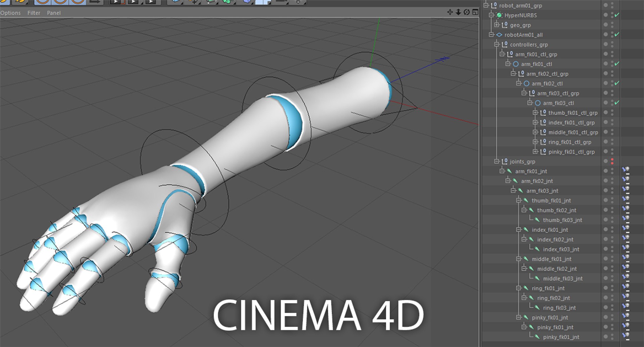
Task: Collapse the HyperNURBS tree node
Action: click(x=491, y=15)
